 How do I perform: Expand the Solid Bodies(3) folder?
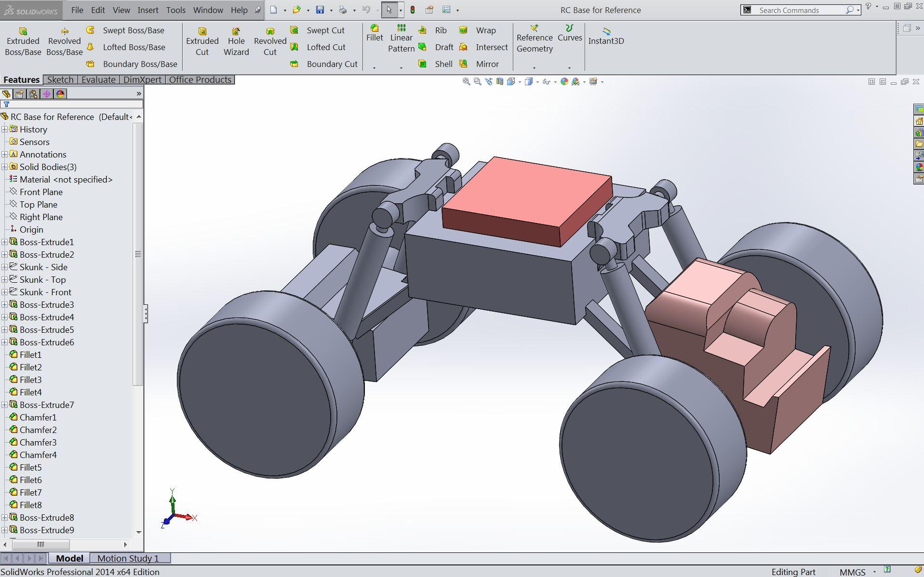point(5,167)
